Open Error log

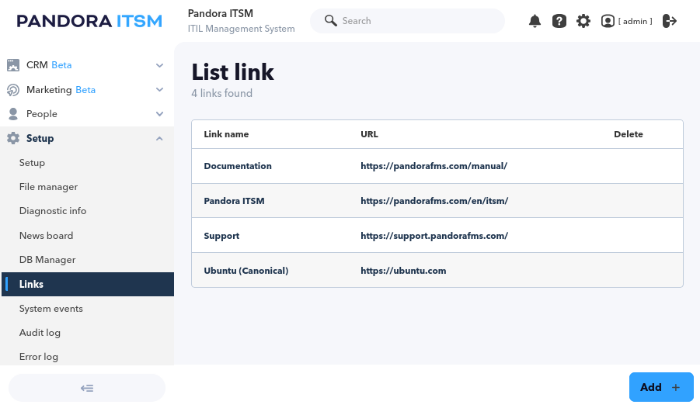(x=39, y=357)
